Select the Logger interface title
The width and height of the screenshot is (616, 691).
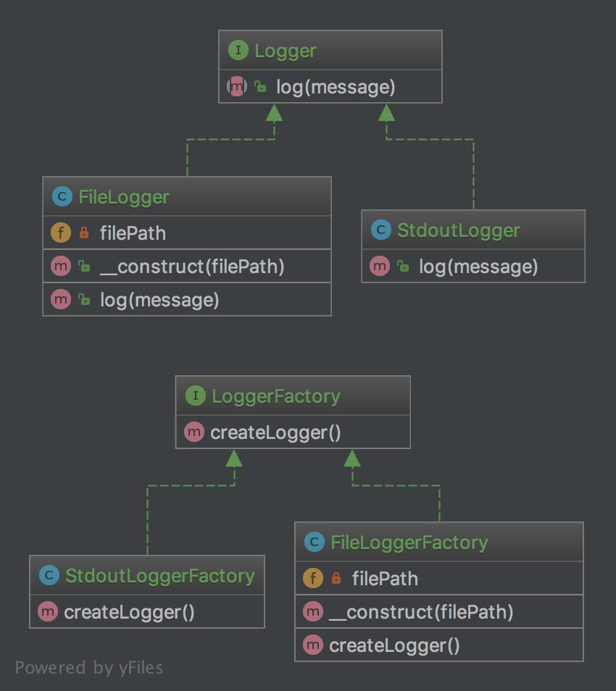286,51
